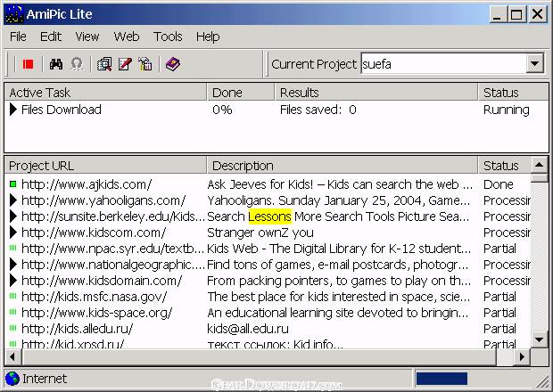The image size is (553, 392).
Task: Click the Running status of Files Download
Action: pos(506,110)
